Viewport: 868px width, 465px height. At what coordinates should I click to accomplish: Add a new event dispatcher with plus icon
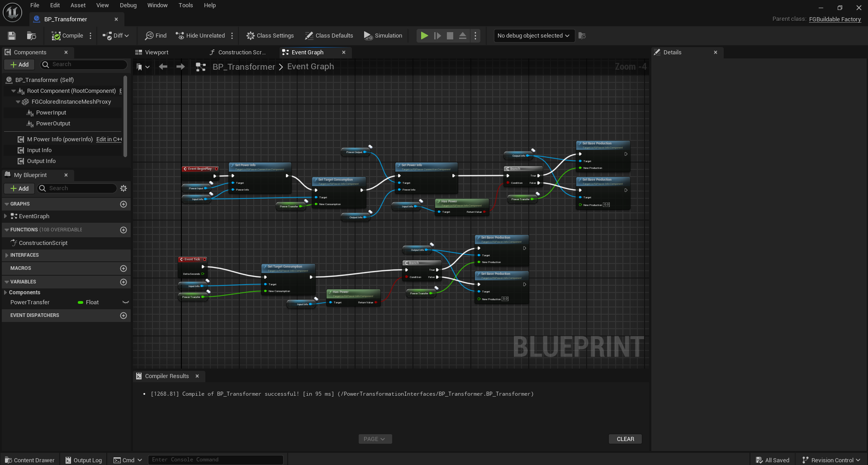pos(123,316)
